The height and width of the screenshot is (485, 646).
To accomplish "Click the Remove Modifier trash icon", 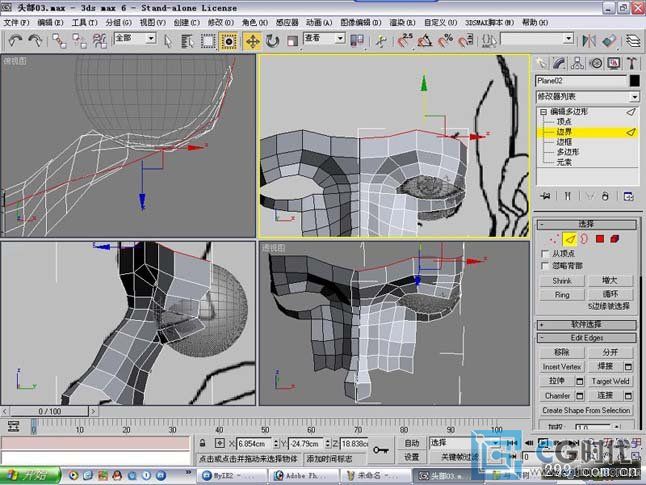I will 605,196.
